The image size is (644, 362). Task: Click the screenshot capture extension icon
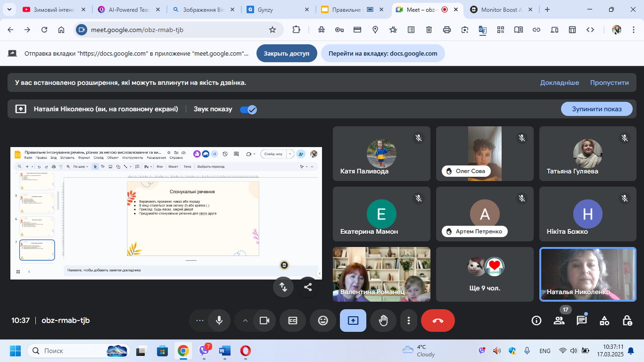point(465,30)
